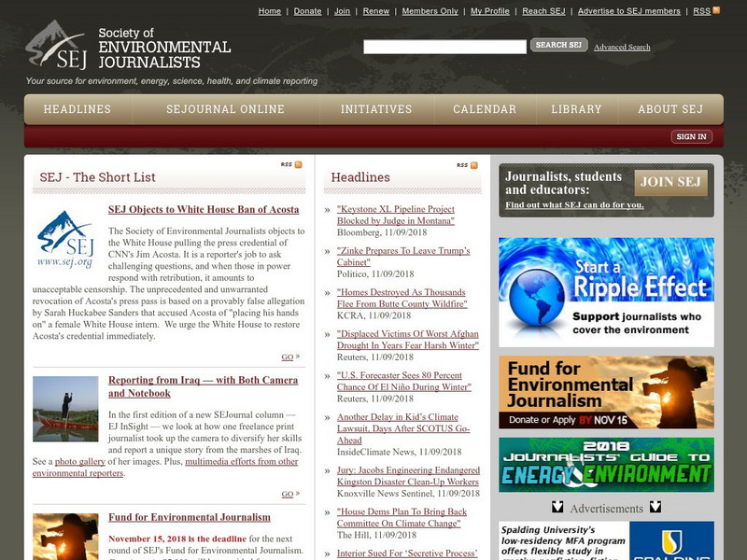The width and height of the screenshot is (747, 560).
Task: Open the RSS text link in the top bar
Action: [701, 11]
